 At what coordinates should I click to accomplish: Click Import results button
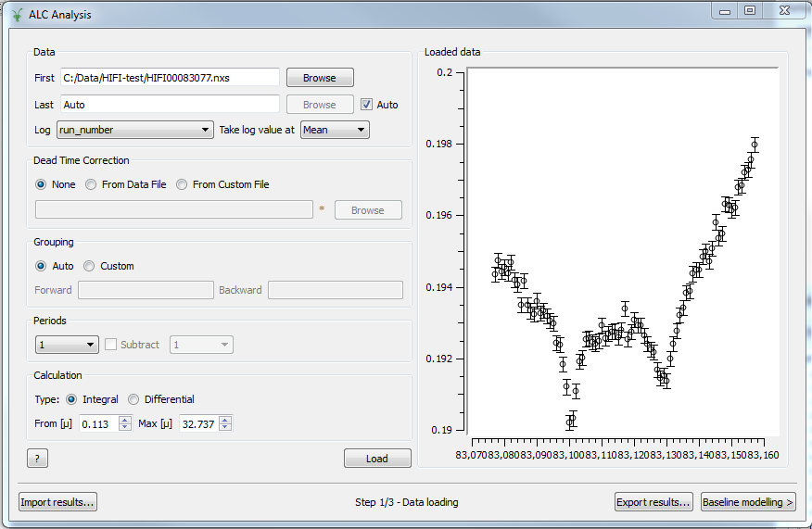coord(57,502)
